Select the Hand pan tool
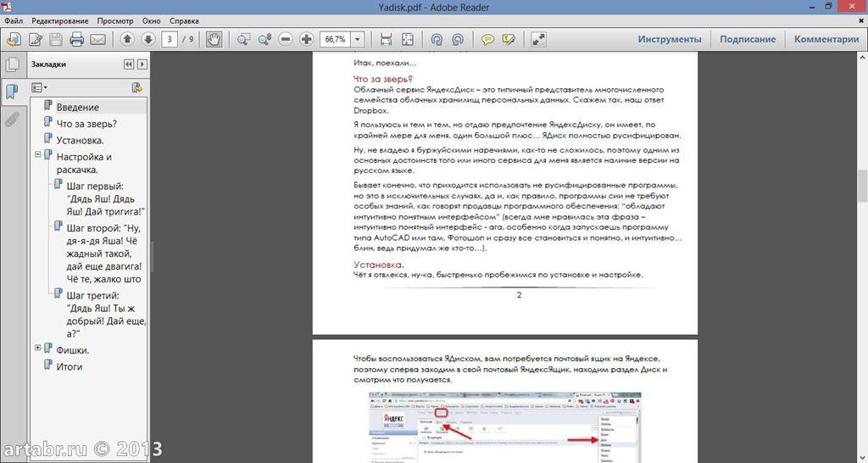The height and width of the screenshot is (463, 868). 214,39
